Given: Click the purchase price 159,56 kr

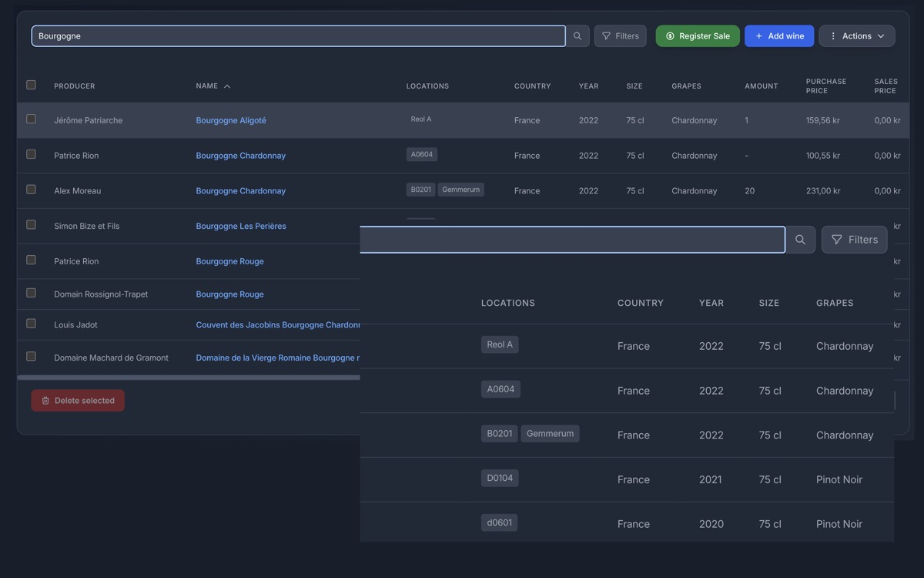Looking at the screenshot, I should click(x=823, y=120).
